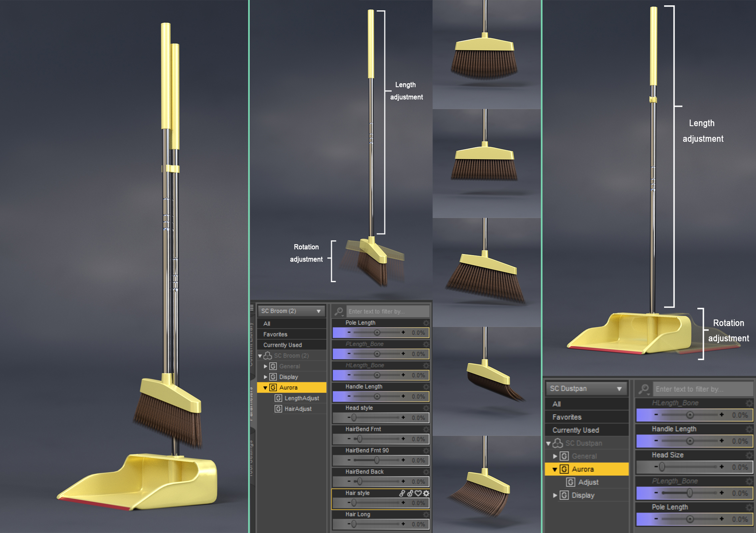
Task: Click minus on Broom Handle Length slider
Action: (x=349, y=396)
